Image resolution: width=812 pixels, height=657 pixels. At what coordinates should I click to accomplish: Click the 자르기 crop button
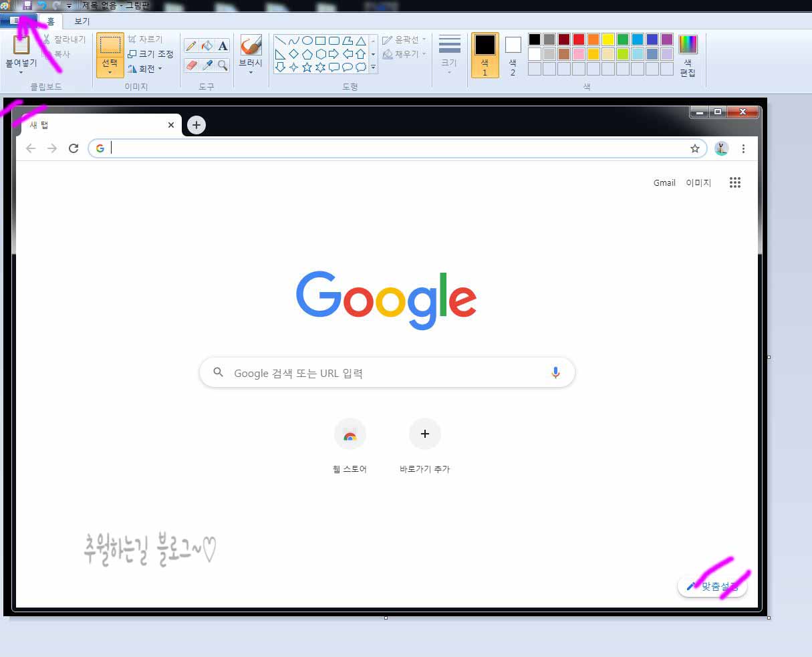coord(146,39)
